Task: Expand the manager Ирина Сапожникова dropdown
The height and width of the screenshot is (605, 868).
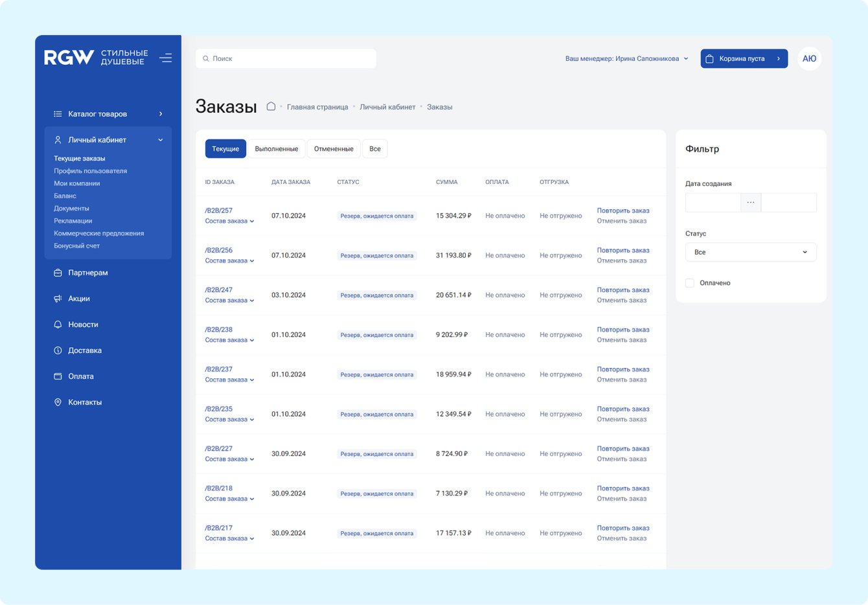Action: pyautogui.click(x=627, y=58)
